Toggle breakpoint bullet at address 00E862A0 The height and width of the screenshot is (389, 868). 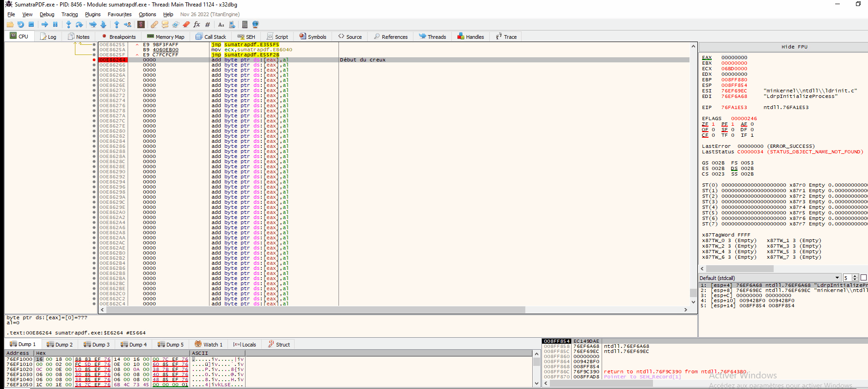pos(94,213)
